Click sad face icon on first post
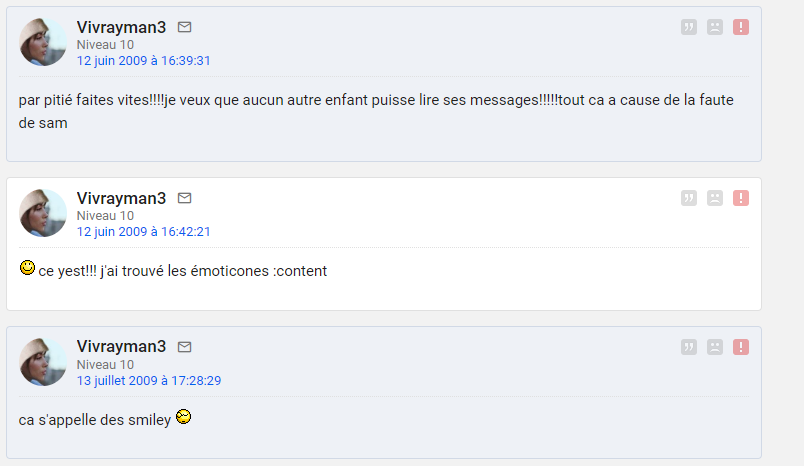 (x=715, y=27)
